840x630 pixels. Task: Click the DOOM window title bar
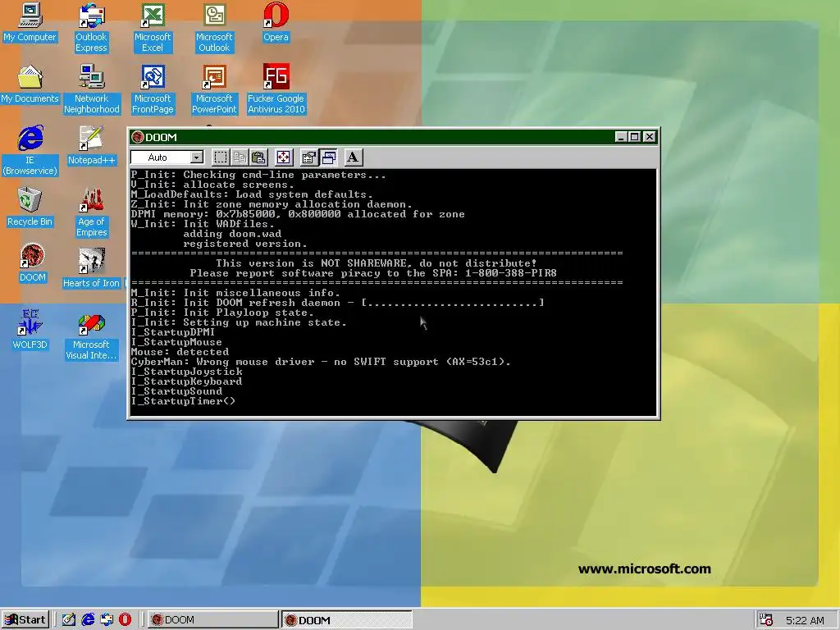393,137
